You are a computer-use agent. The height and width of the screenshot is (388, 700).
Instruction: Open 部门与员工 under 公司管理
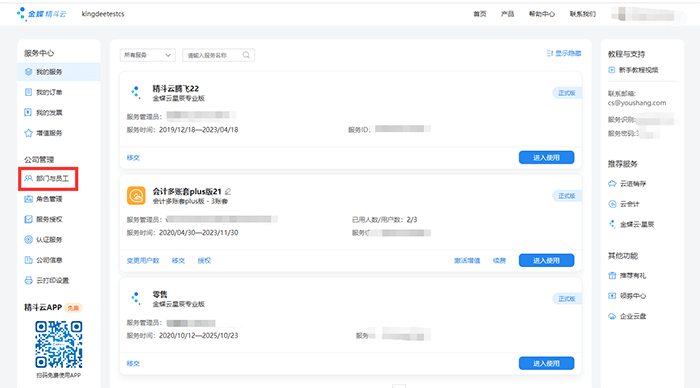pyautogui.click(x=48, y=179)
